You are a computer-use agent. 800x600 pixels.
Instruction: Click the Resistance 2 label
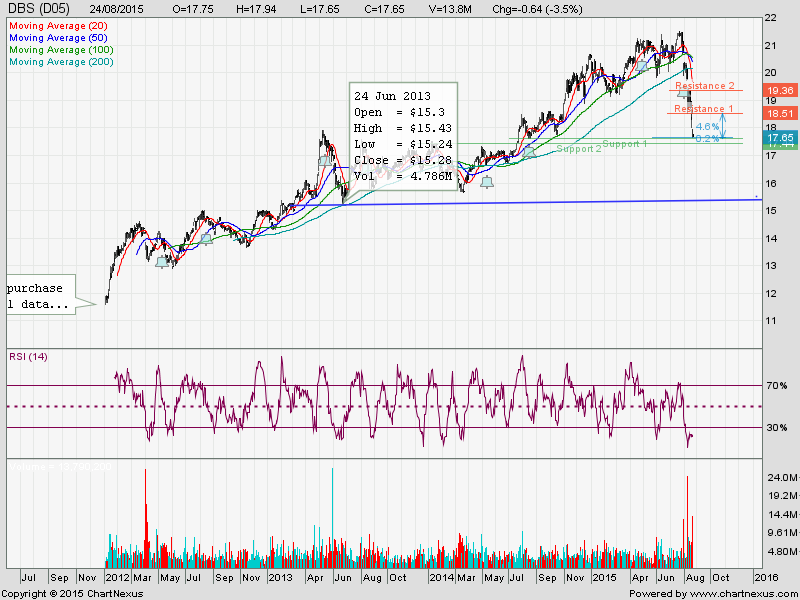tap(705, 86)
